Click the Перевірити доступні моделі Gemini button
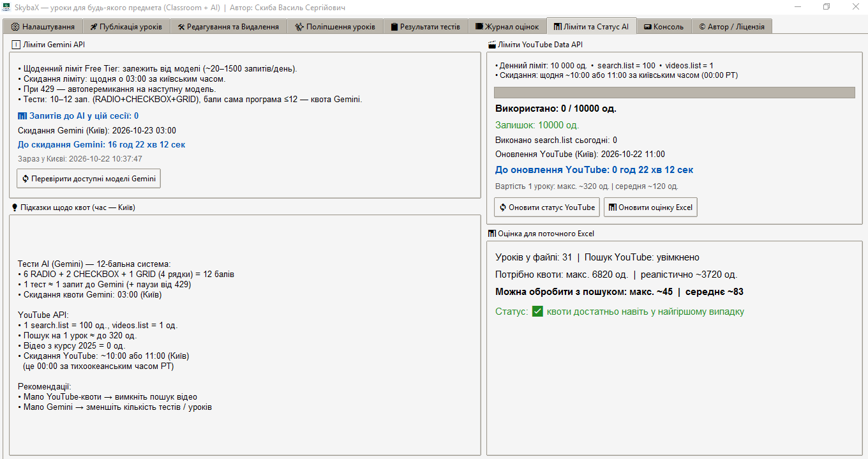This screenshot has width=868, height=459. click(89, 179)
